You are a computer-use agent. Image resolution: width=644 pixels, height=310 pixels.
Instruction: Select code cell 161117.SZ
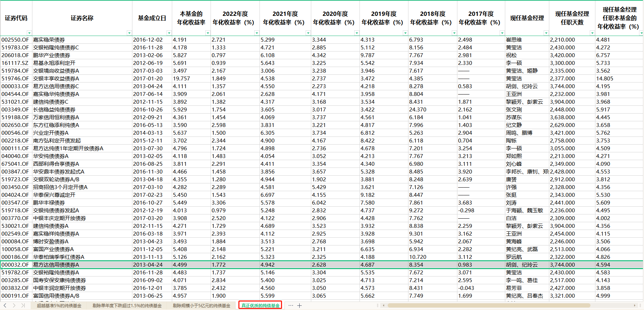(x=16, y=63)
